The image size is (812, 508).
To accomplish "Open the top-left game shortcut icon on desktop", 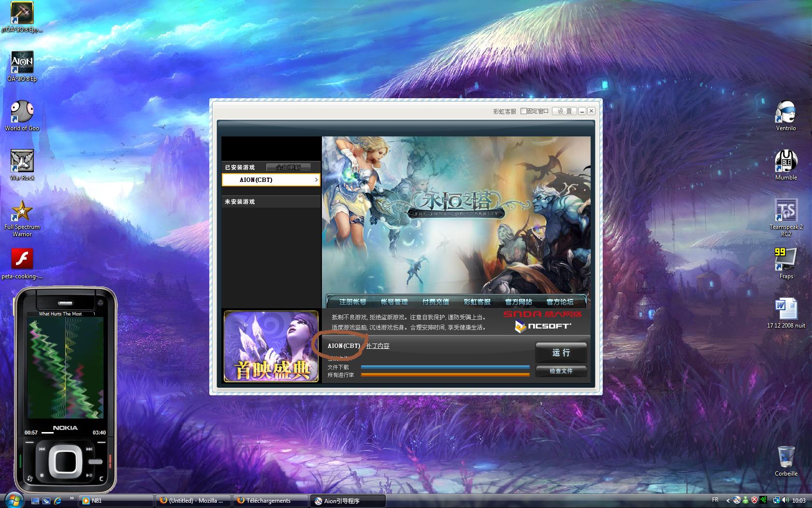I will coord(22,16).
